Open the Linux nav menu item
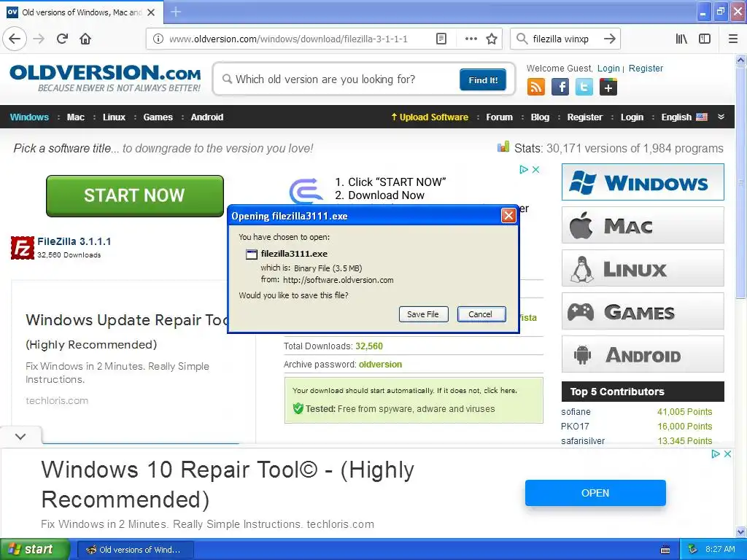This screenshot has width=747, height=560. pyautogui.click(x=114, y=117)
